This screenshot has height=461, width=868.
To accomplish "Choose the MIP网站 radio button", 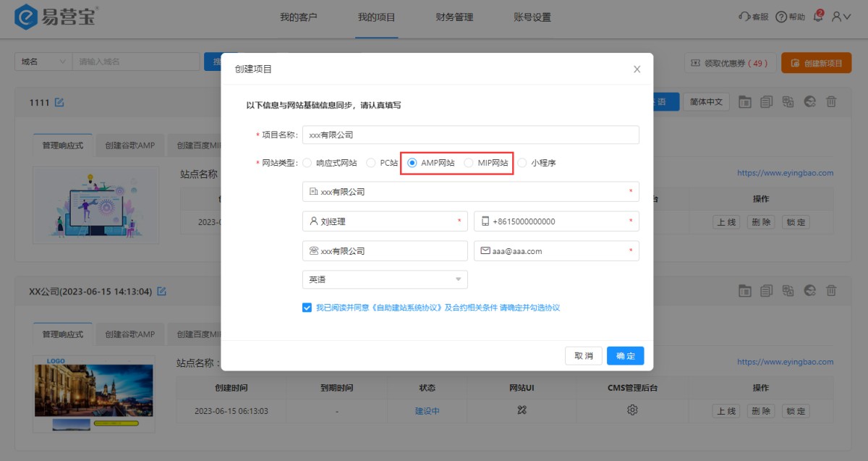I will (x=469, y=163).
